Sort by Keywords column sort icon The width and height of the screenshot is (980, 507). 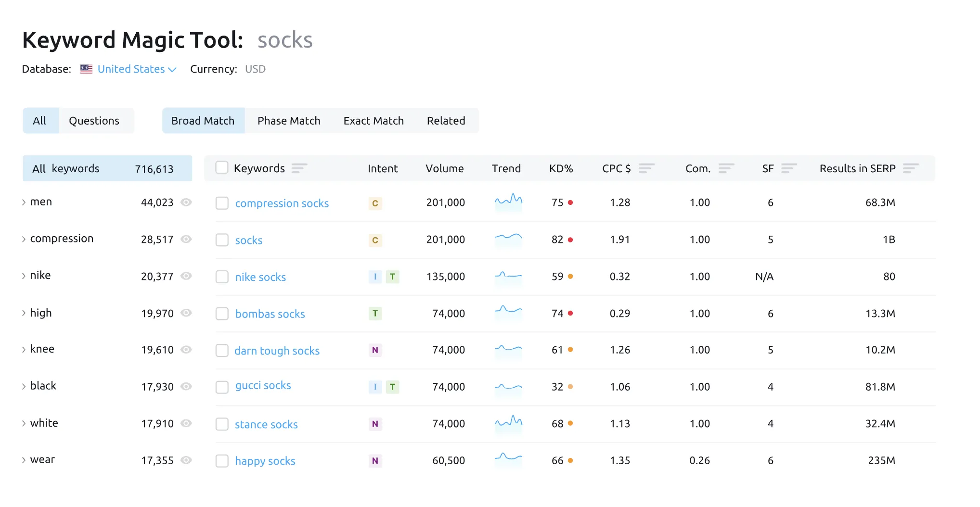299,168
